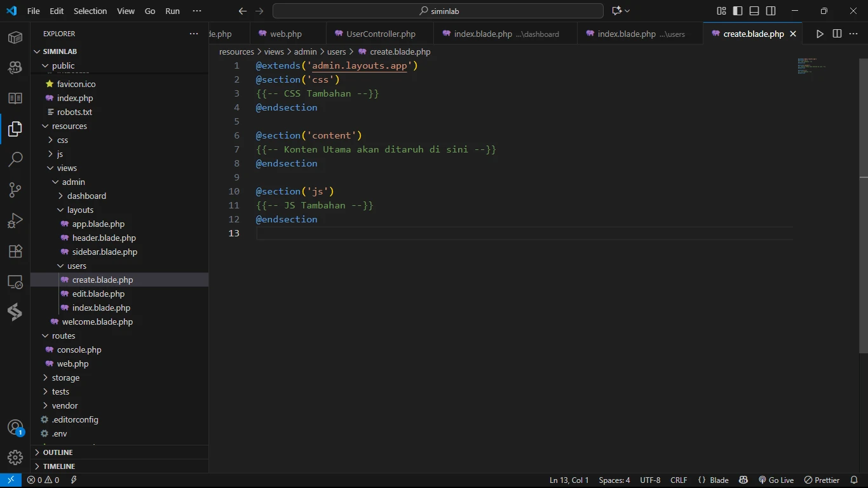Image resolution: width=868 pixels, height=488 pixels.
Task: Click the CRLF end-of-line setting
Action: [x=679, y=480]
